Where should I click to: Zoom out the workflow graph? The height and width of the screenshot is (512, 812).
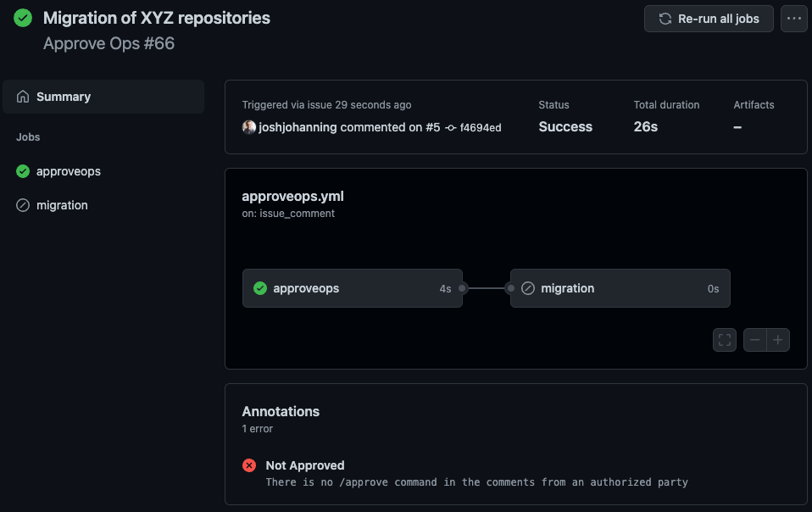755,340
